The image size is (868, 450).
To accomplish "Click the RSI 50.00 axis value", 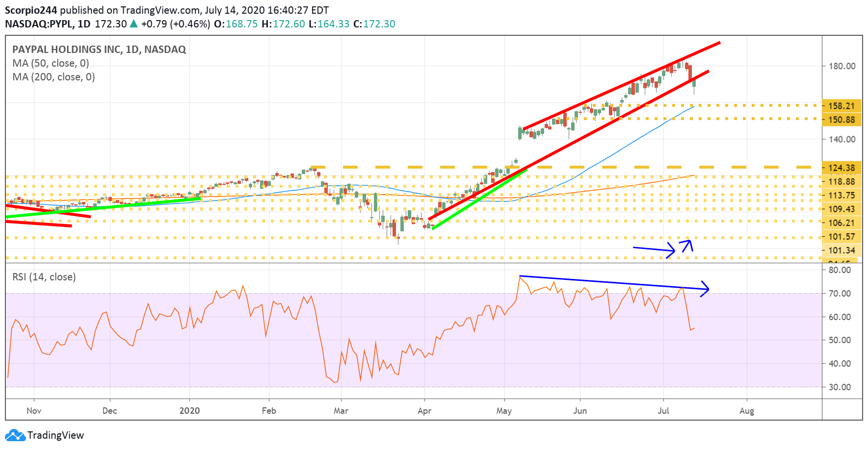I will [x=840, y=340].
